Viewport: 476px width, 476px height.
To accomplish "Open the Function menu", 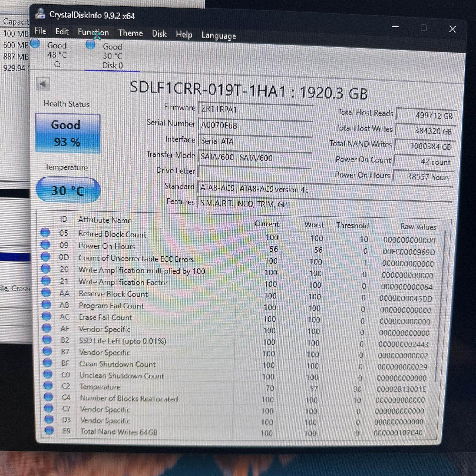I will point(93,32).
